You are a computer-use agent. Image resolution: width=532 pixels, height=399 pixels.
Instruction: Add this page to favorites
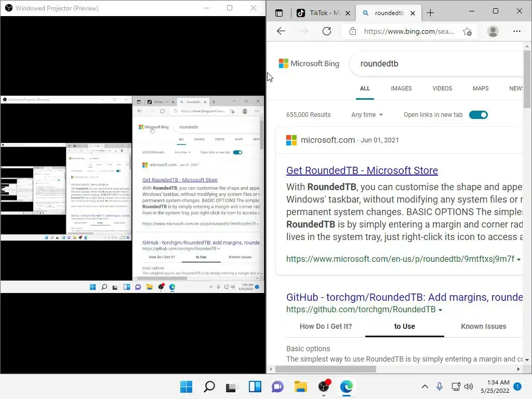467,32
